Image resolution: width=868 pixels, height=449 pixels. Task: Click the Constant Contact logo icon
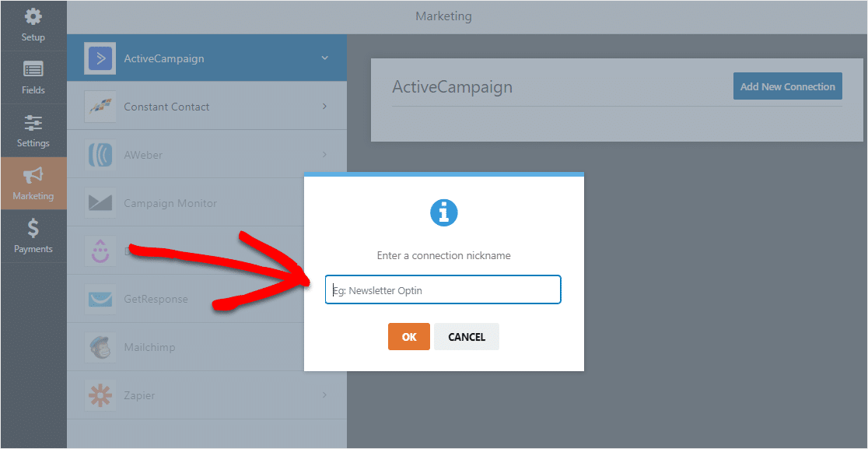100,107
